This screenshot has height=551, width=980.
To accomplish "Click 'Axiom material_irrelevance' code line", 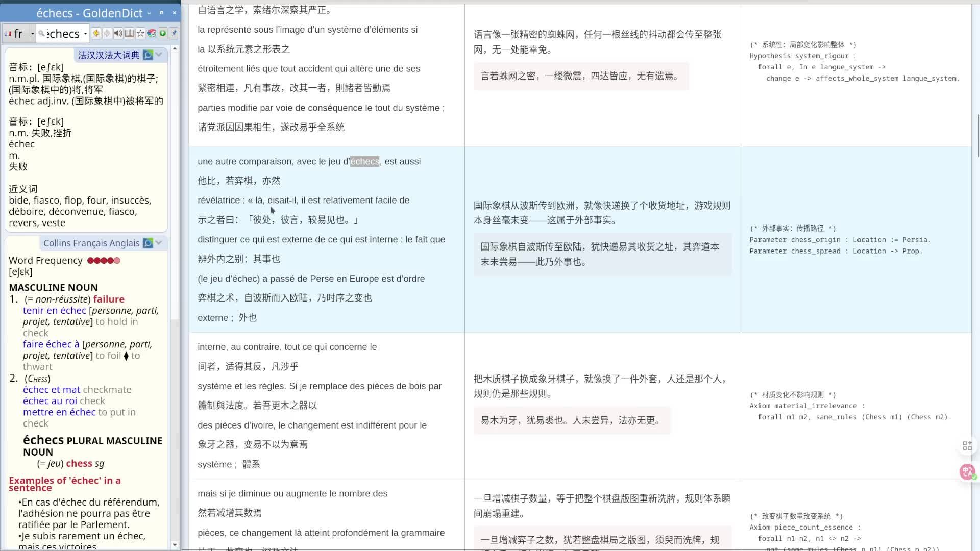I will coord(807,406).
